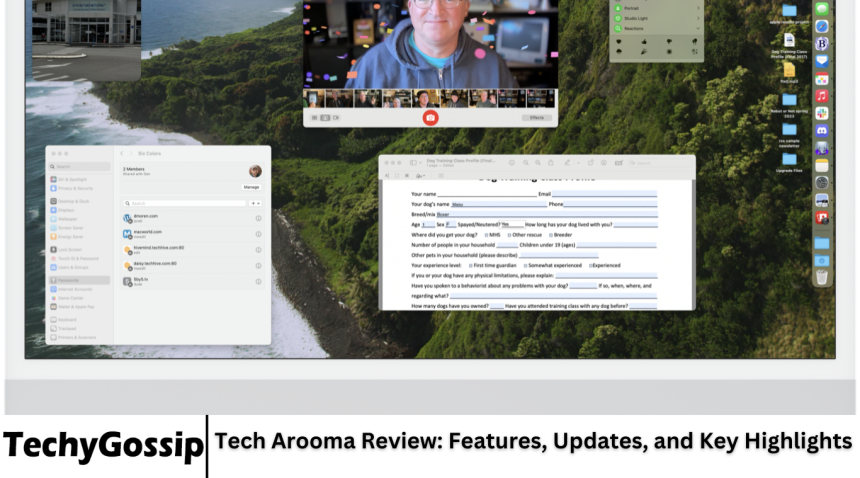Show info for dmoren.com password
Viewport: 860px width, 478px height.
click(258, 218)
